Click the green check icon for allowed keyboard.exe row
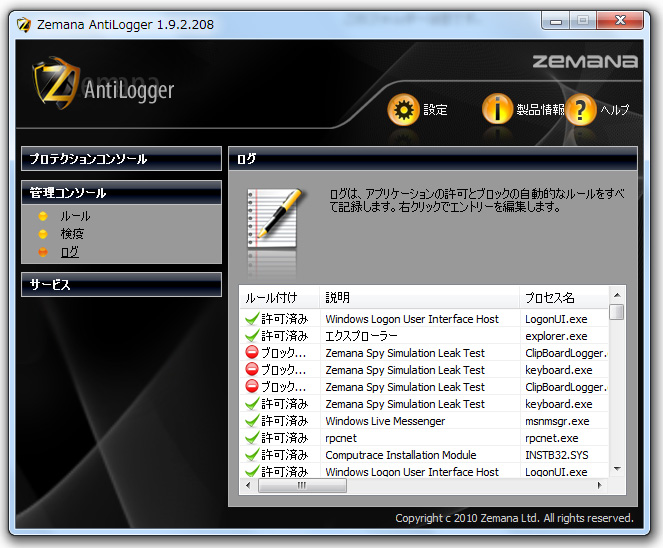This screenshot has width=663, height=548. 252,404
